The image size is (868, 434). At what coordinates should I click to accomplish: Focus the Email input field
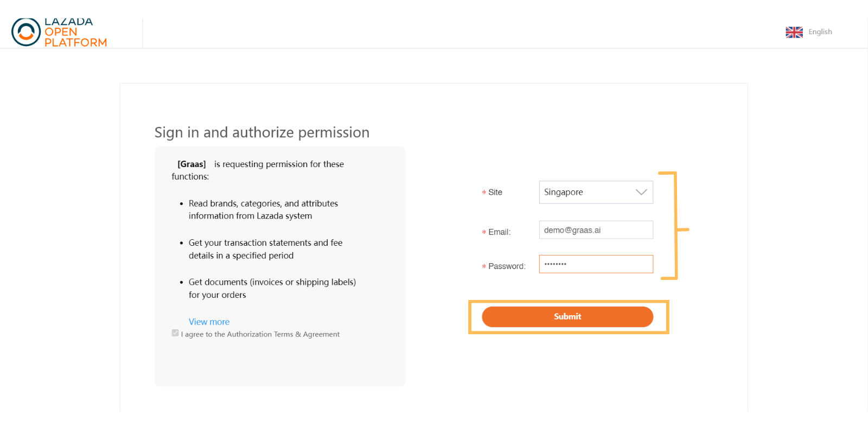pos(596,230)
